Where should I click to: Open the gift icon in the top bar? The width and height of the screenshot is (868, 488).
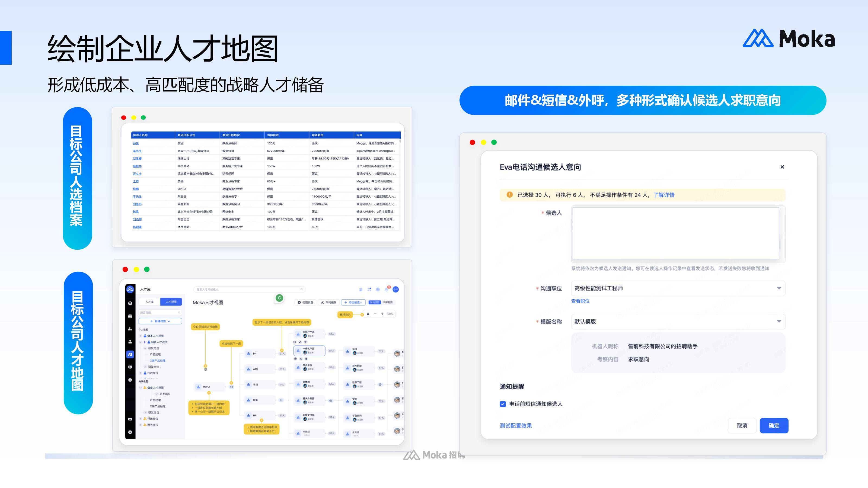click(361, 290)
